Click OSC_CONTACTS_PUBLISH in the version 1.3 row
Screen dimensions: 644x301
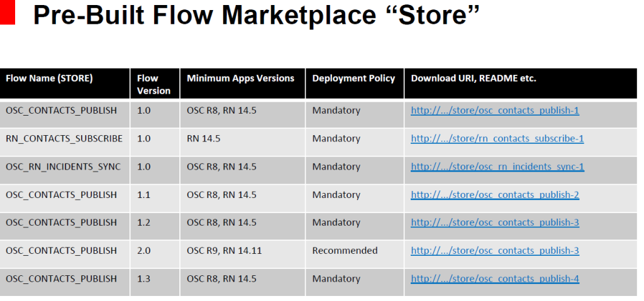pyautogui.click(x=61, y=278)
